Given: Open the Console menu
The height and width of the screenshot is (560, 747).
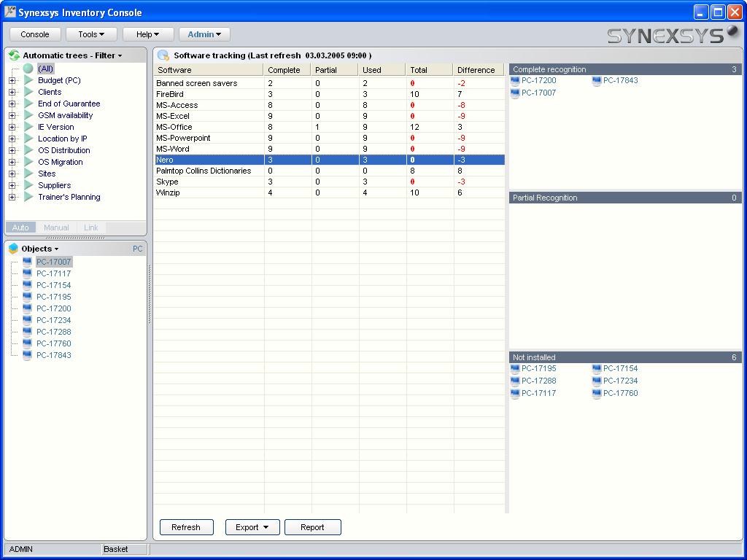Looking at the screenshot, I should [x=35, y=34].
